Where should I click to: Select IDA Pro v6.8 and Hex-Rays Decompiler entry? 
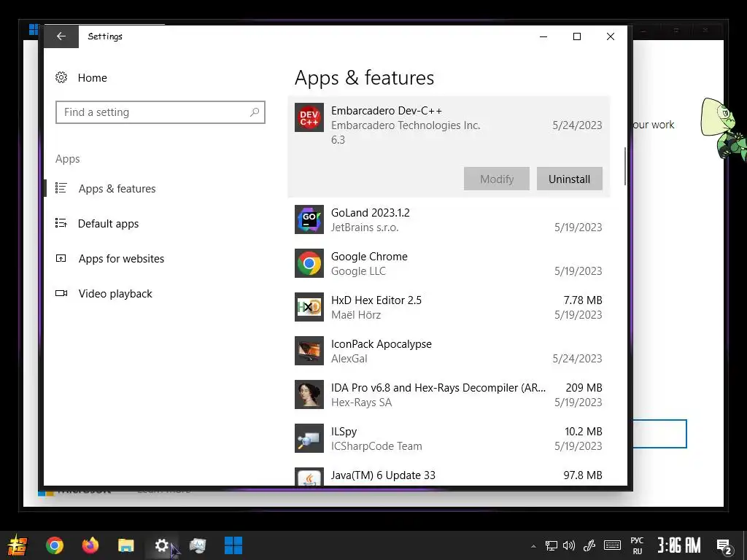click(438, 388)
